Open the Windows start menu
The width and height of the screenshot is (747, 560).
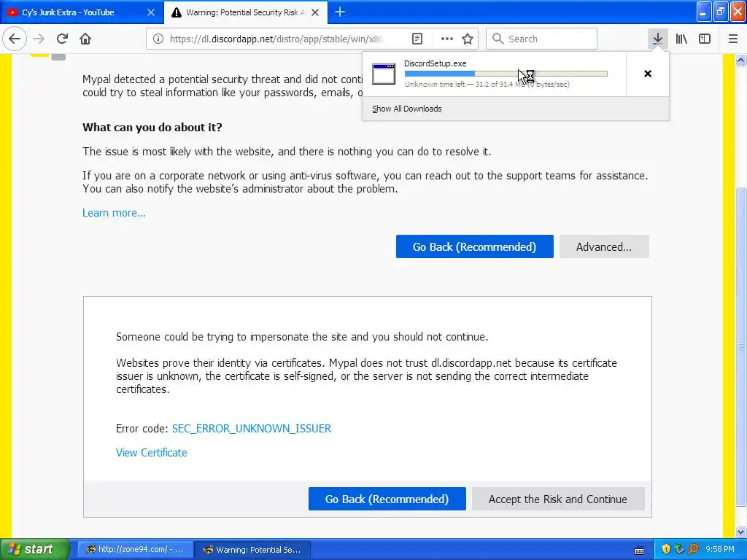click(35, 550)
